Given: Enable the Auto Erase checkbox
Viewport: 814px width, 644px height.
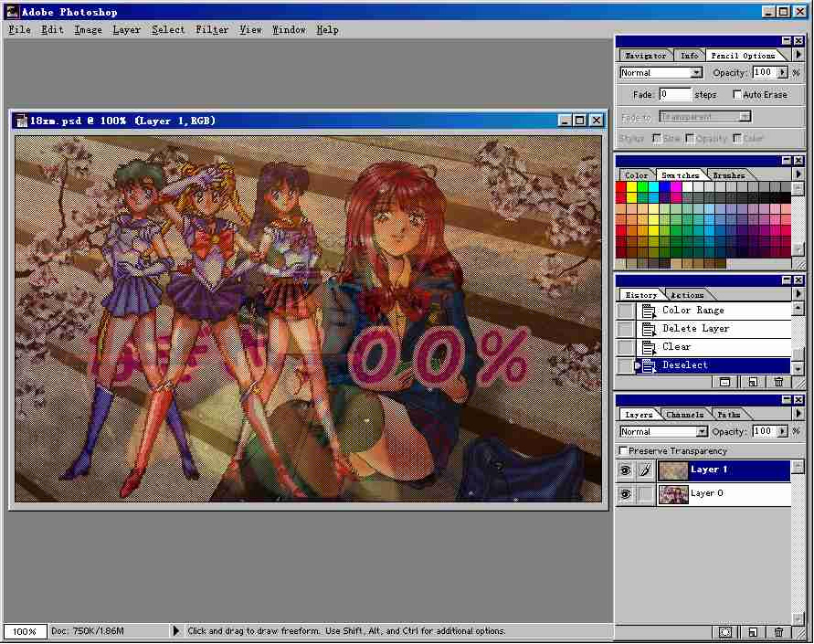Looking at the screenshot, I should pos(736,94).
